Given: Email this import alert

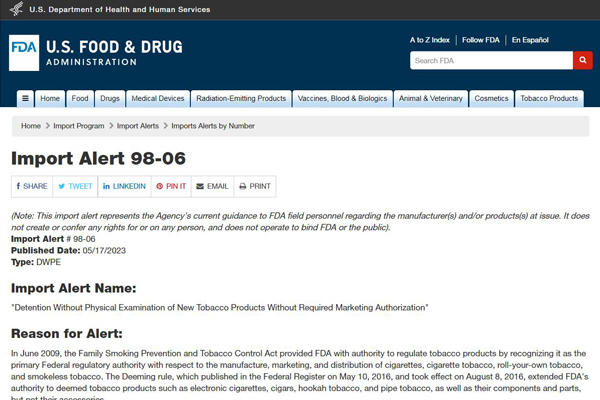Looking at the screenshot, I should tap(212, 186).
